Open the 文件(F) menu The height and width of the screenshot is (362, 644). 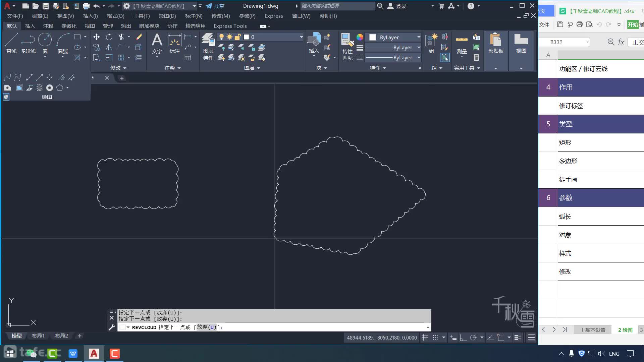point(15,16)
